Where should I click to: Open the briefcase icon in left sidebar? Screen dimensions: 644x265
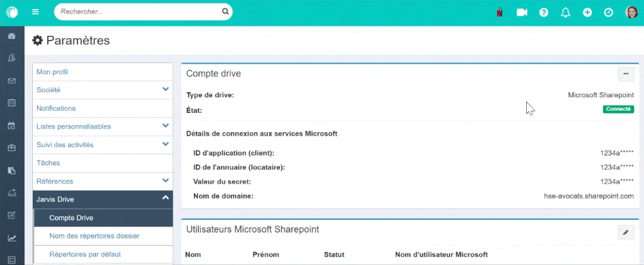click(x=12, y=148)
